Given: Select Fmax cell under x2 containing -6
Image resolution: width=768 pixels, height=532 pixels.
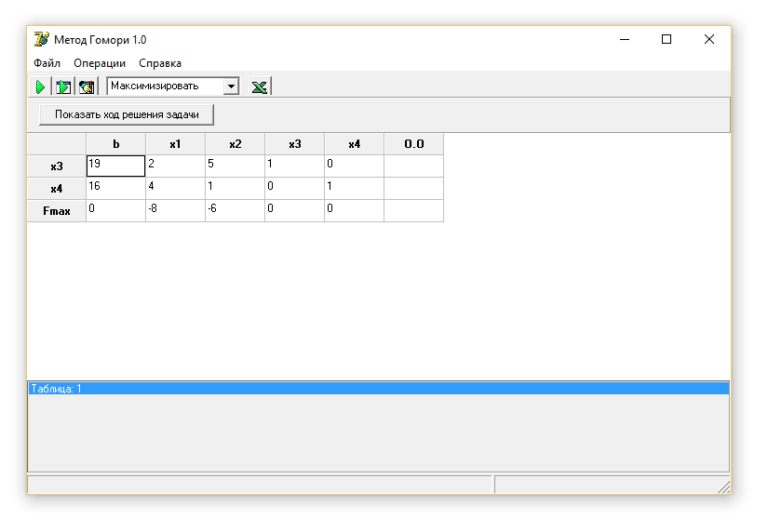Looking at the screenshot, I should coord(236,211).
